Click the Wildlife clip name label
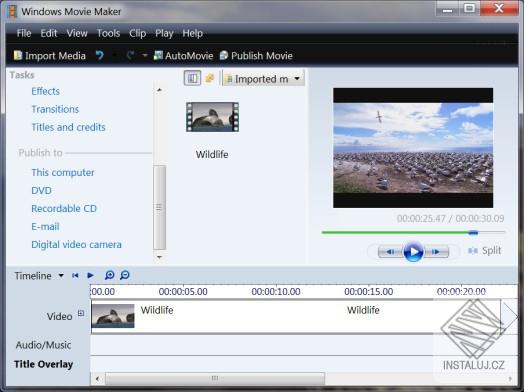 pyautogui.click(x=212, y=154)
